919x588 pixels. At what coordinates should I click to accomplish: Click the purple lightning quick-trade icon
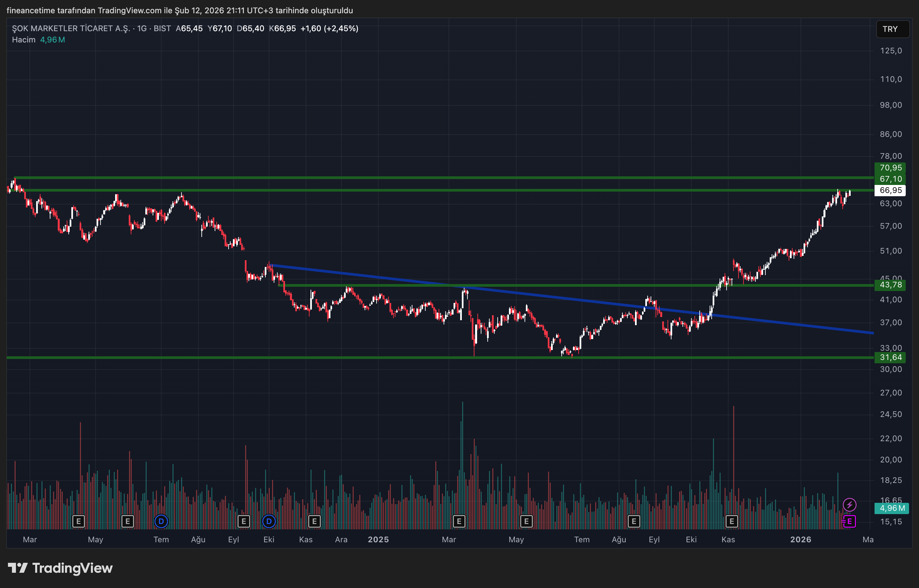pos(849,504)
